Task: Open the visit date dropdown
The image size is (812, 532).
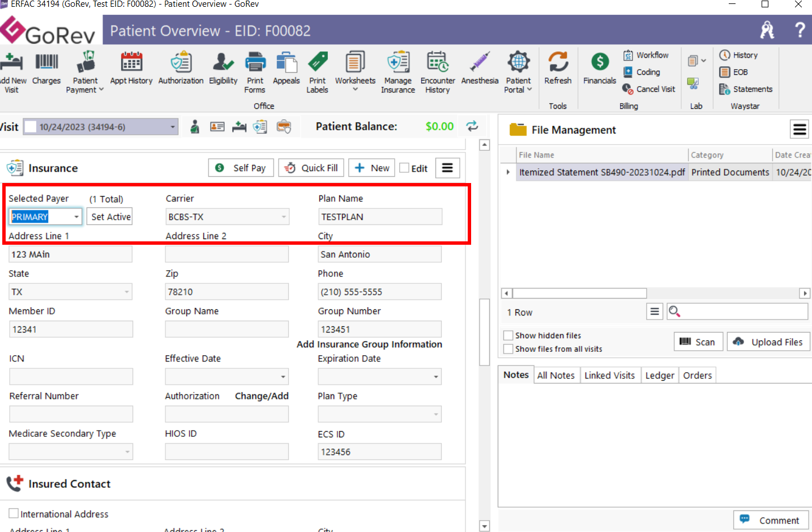Action: point(172,126)
